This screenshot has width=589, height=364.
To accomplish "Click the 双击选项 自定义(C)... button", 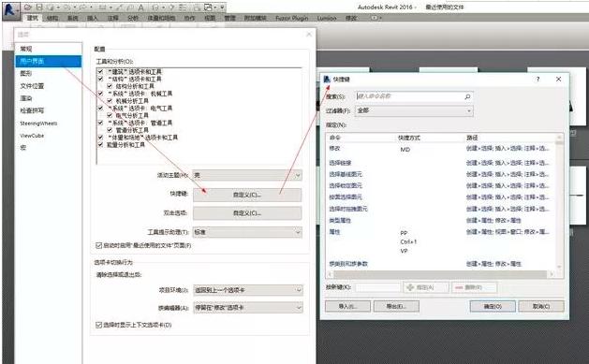I will click(247, 213).
